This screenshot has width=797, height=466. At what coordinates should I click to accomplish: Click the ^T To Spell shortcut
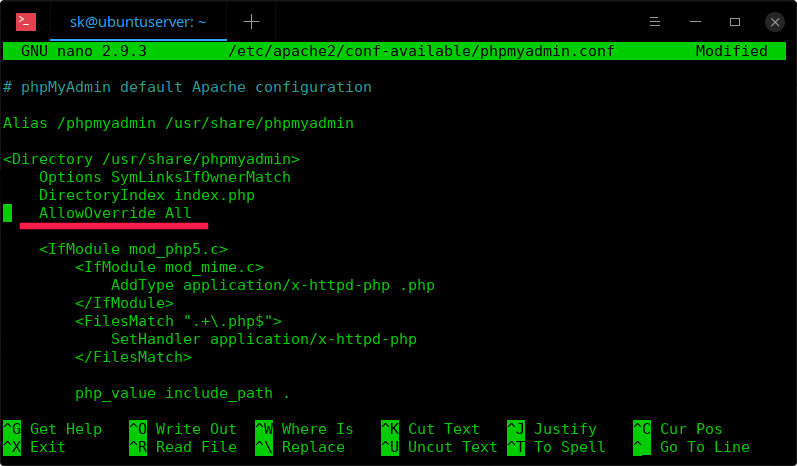pos(556,447)
